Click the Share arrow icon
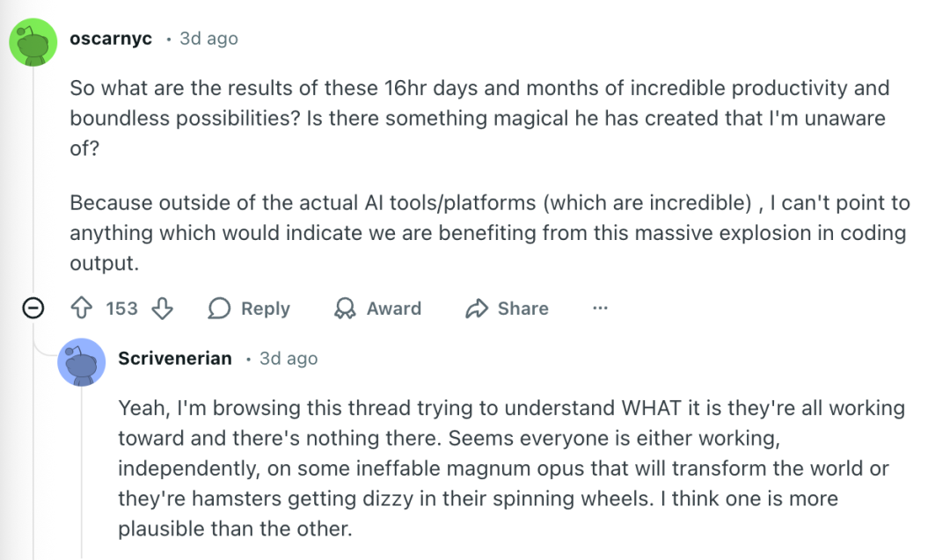Image resolution: width=950 pixels, height=560 pixels. [477, 309]
